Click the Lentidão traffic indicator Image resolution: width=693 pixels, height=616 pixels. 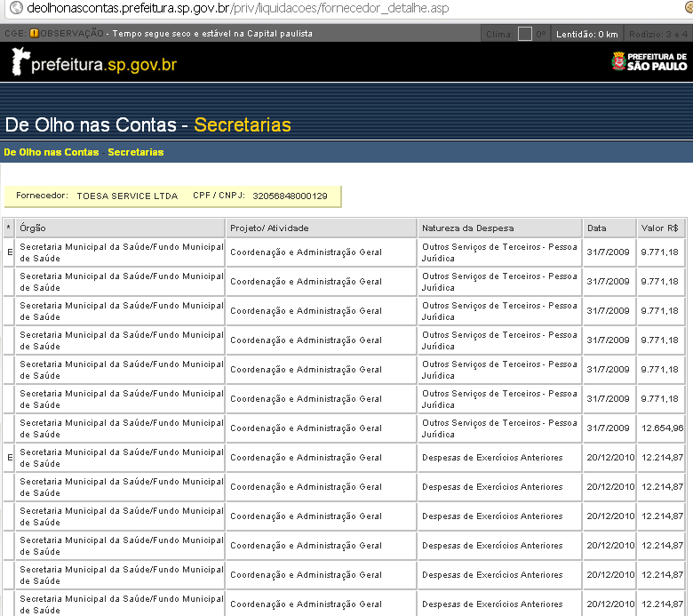click(586, 34)
